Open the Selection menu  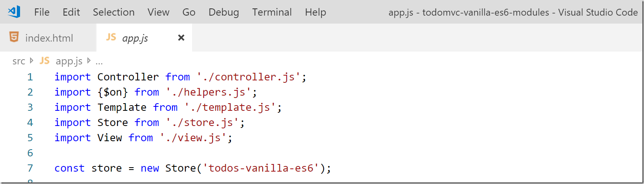114,12
